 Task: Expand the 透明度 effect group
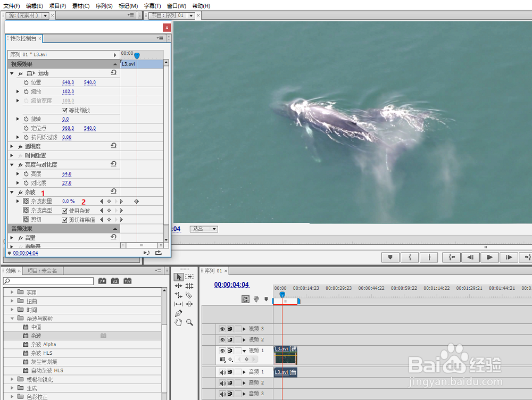12,146
